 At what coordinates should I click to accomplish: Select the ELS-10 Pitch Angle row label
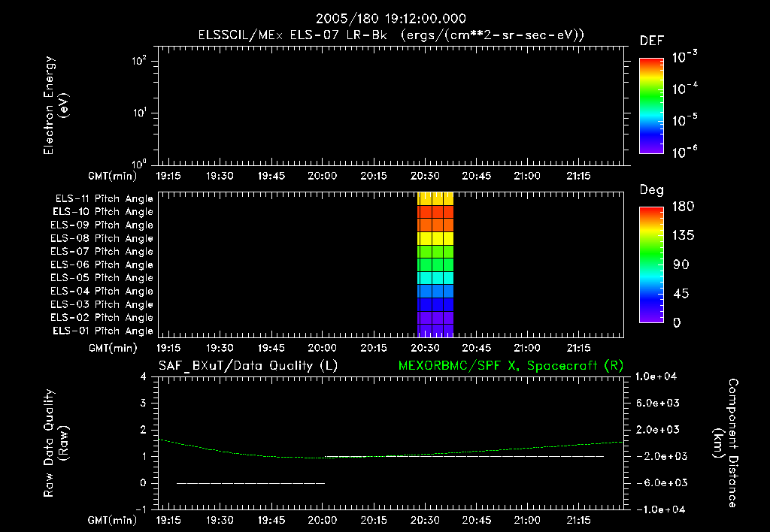103,212
